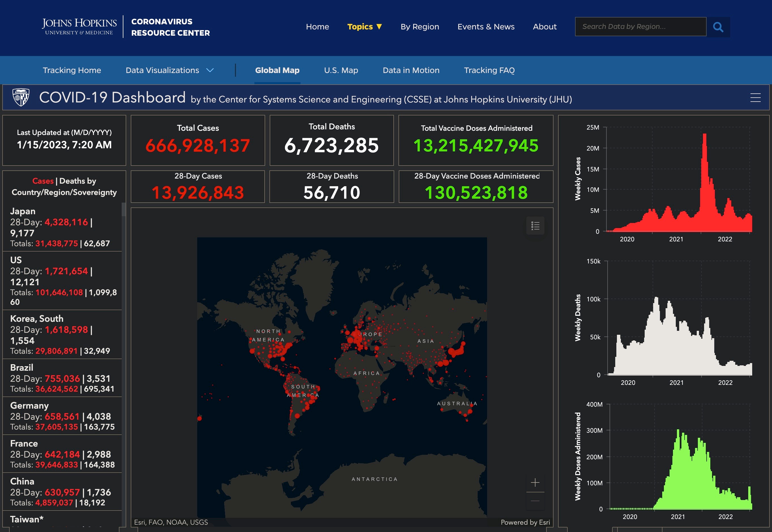Switch to the U.S. Map tab
The height and width of the screenshot is (532, 772).
pyautogui.click(x=341, y=70)
